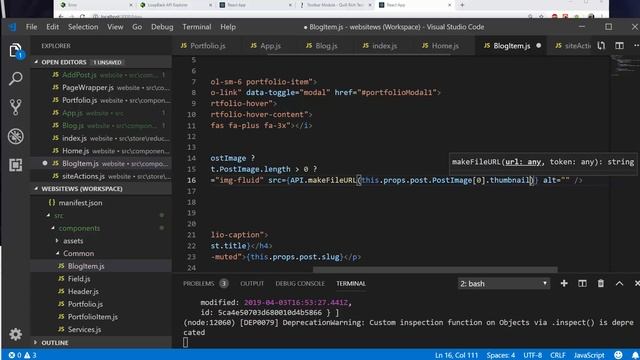Image resolution: width=640 pixels, height=360 pixels.
Task: Open the editor more actions menu
Action: click(636, 46)
